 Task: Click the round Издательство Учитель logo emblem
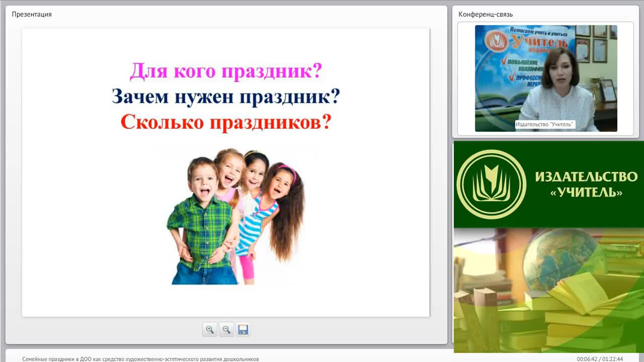pyautogui.click(x=492, y=185)
